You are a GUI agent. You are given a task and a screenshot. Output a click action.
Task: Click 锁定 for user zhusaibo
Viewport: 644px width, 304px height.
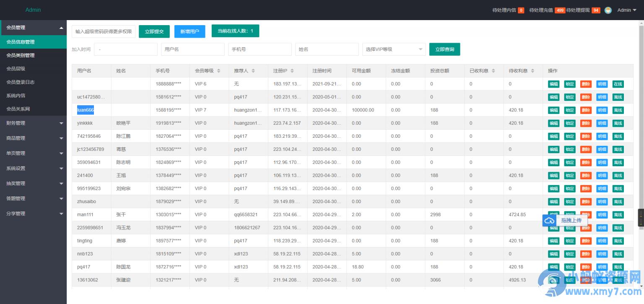click(x=569, y=202)
